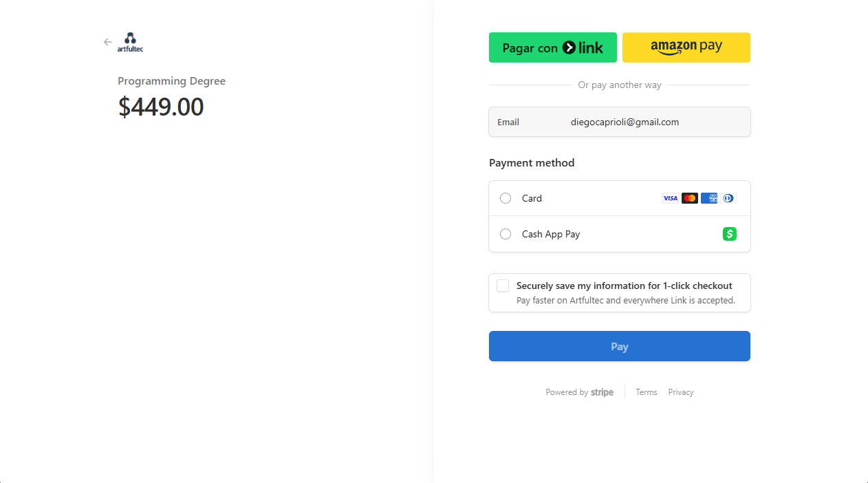Click the Visa card icon

(x=670, y=198)
